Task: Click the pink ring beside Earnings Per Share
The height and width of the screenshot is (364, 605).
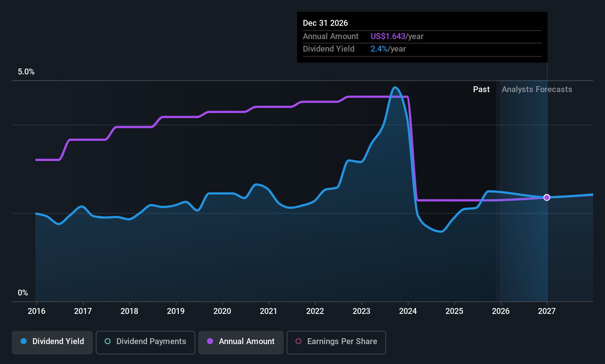Action: pos(298,341)
